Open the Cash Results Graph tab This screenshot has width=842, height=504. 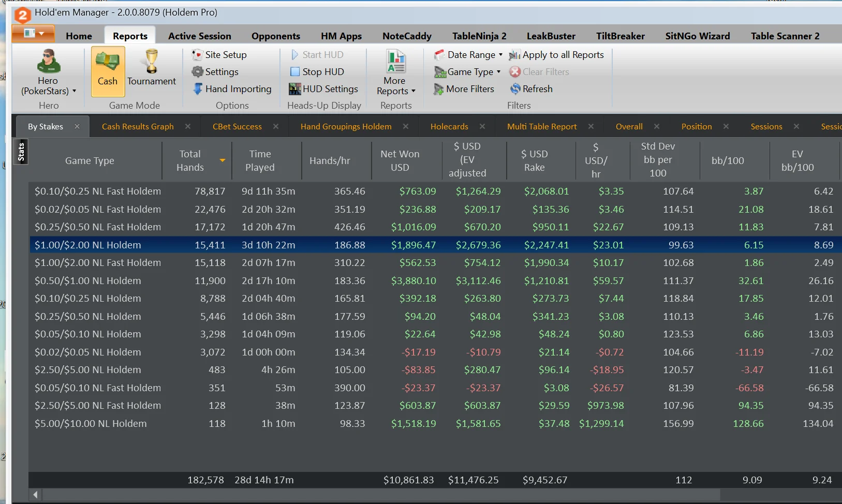tap(138, 127)
